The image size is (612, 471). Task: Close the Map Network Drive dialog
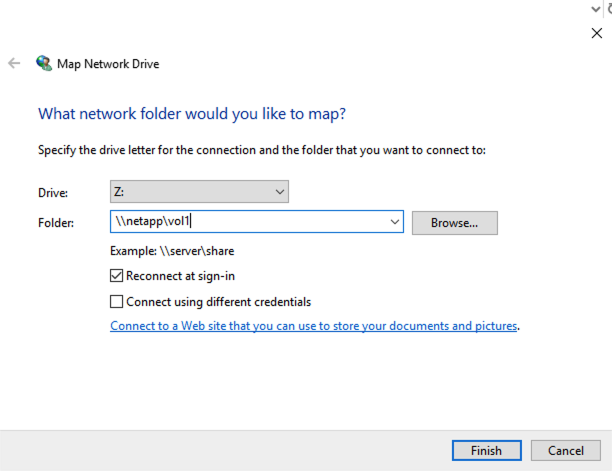click(597, 32)
